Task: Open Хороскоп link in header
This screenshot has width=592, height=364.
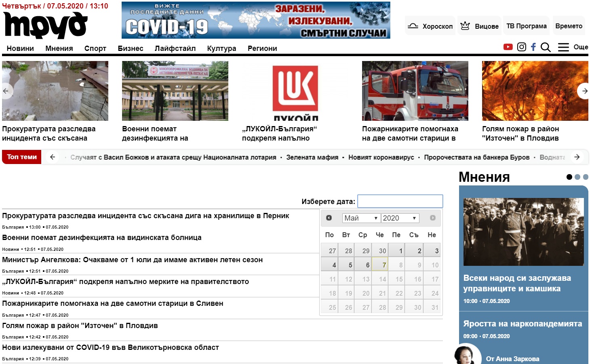Action: pyautogui.click(x=430, y=26)
